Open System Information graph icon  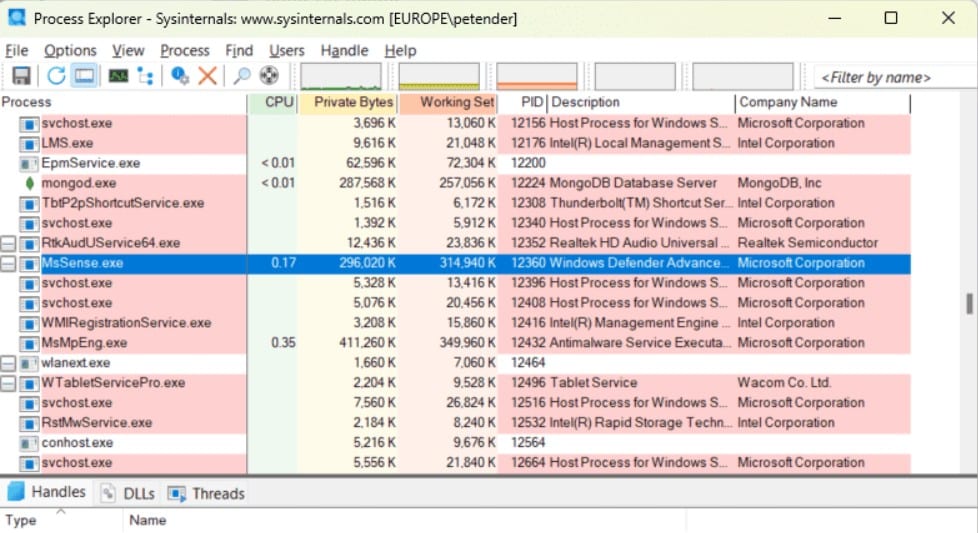coord(118,76)
